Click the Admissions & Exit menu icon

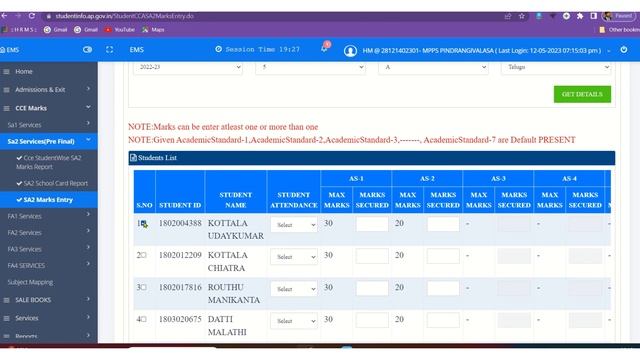pyautogui.click(x=7, y=90)
